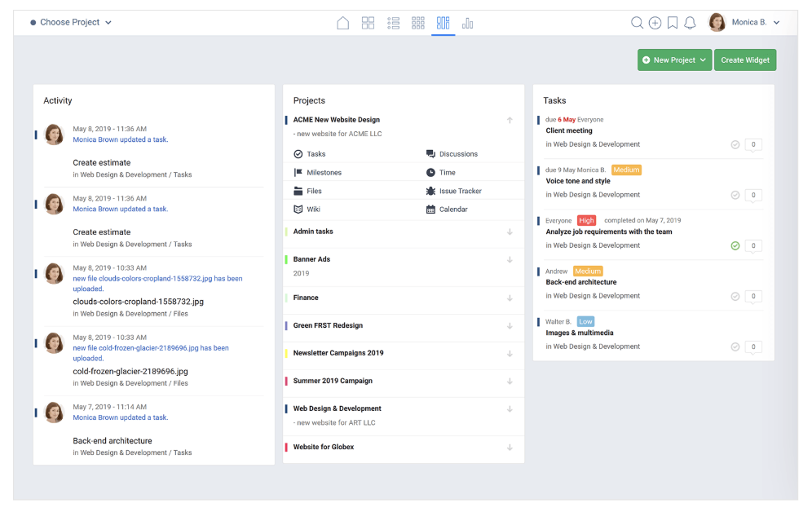This screenshot has height=512, width=812.
Task: Expand the Banner Ads project
Action: [510, 259]
